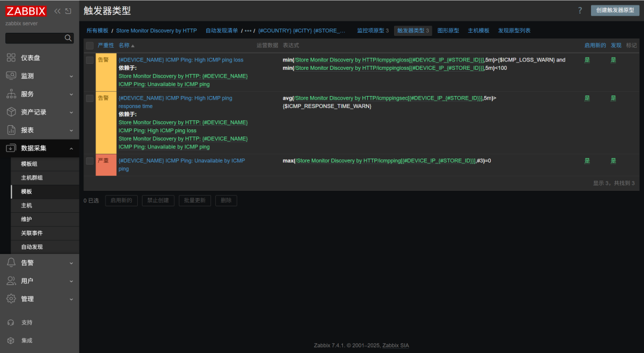Click the 支持 headset icon
Viewport: 644px width, 353px height.
click(11, 323)
